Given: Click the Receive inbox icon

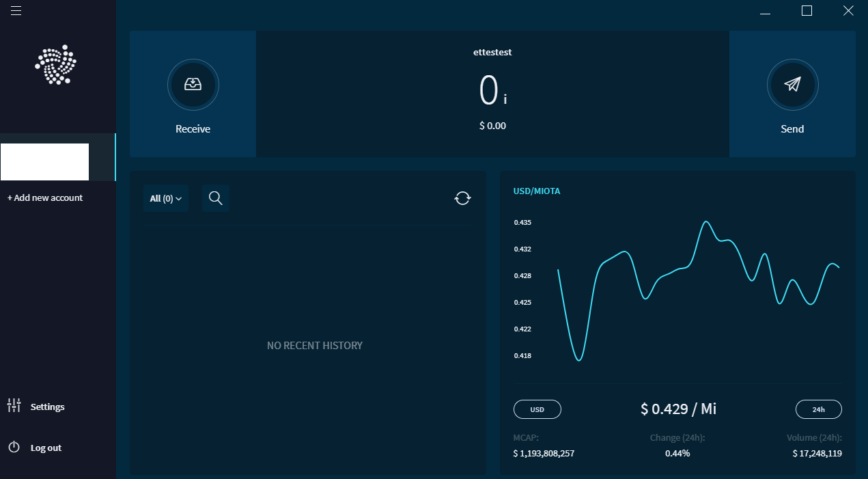Looking at the screenshot, I should click(193, 85).
